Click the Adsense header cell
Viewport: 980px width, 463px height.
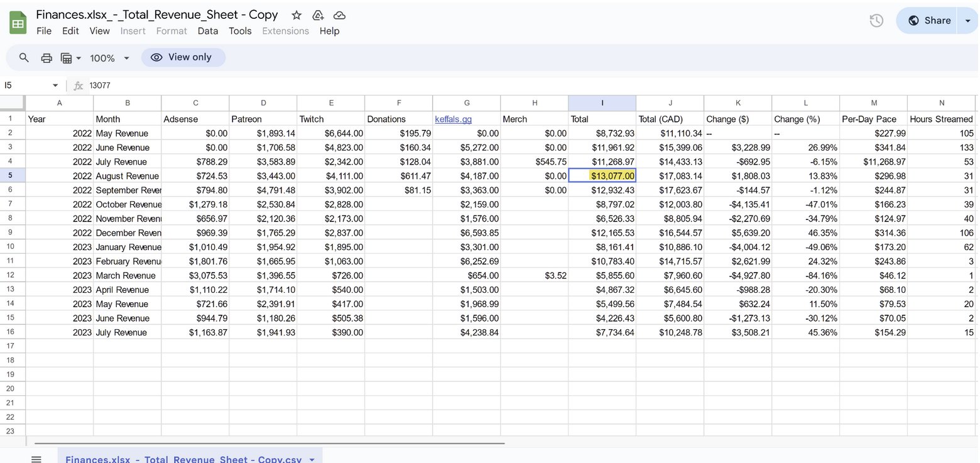click(195, 119)
